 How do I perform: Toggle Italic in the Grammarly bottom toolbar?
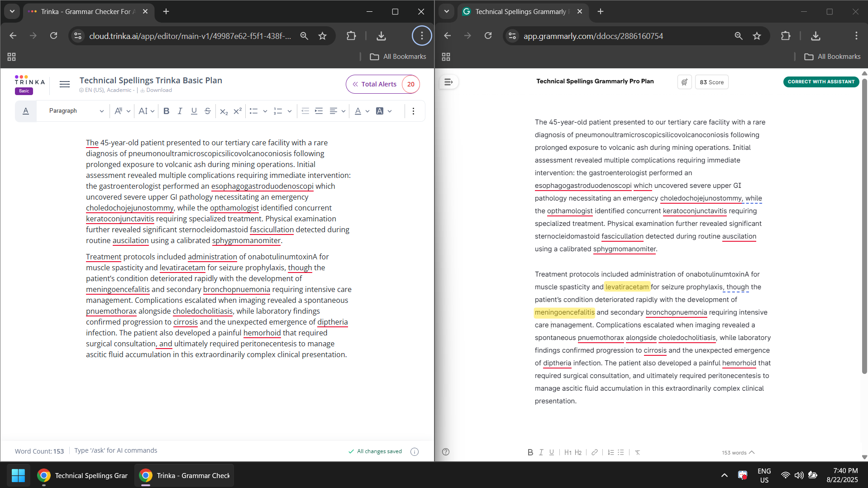coord(541,452)
